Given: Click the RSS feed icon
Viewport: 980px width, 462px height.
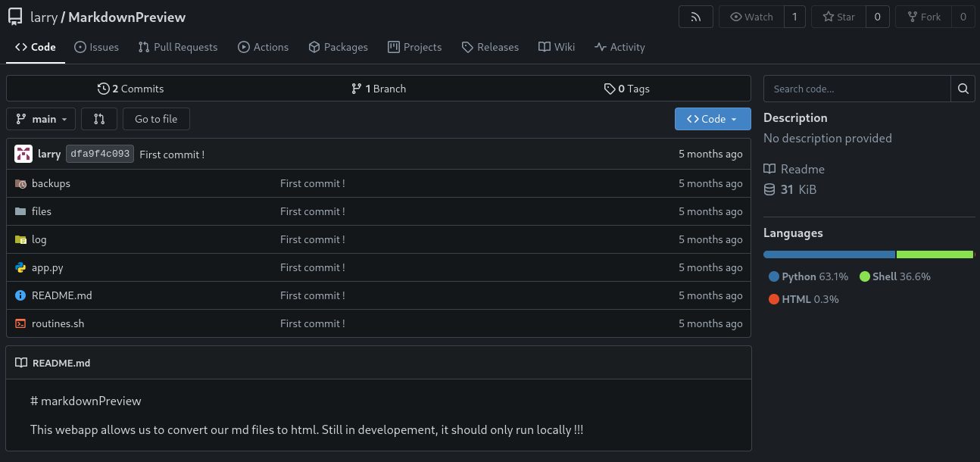Looking at the screenshot, I should [695, 16].
